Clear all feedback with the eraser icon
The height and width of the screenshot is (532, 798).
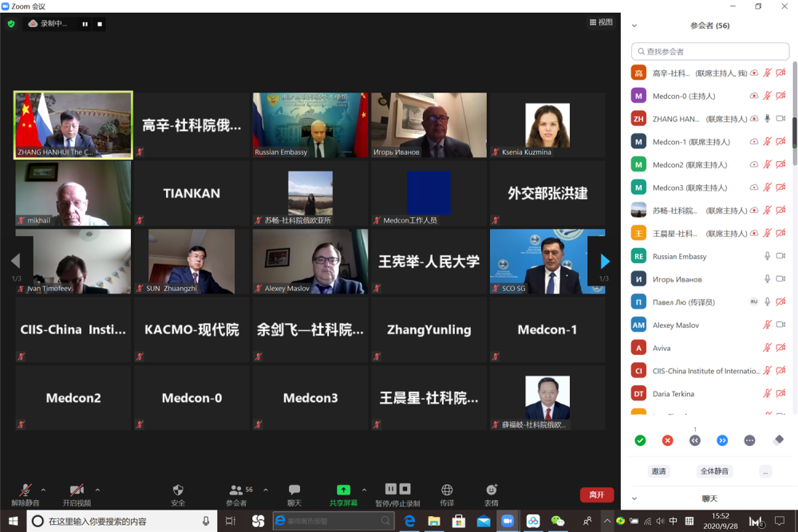778,440
